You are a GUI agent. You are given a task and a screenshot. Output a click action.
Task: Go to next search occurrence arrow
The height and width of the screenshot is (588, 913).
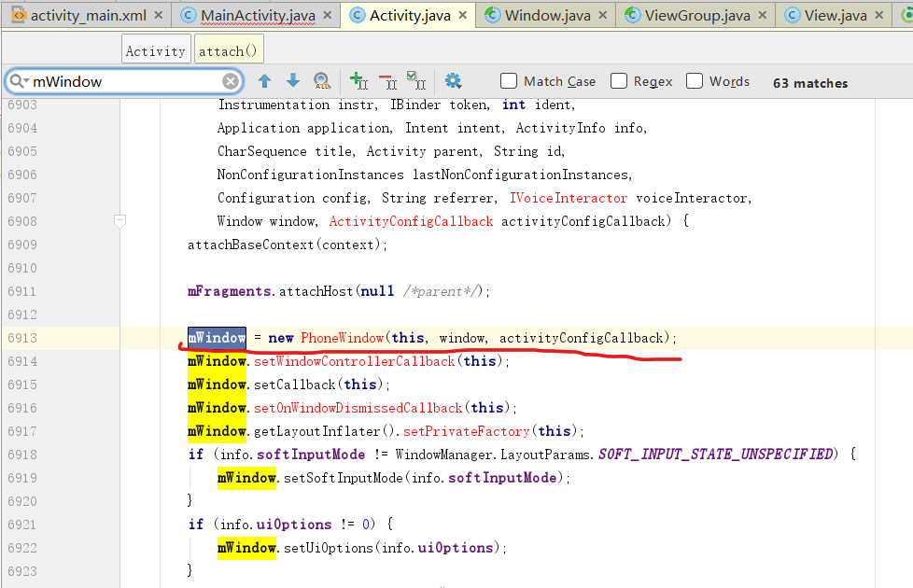point(293,82)
